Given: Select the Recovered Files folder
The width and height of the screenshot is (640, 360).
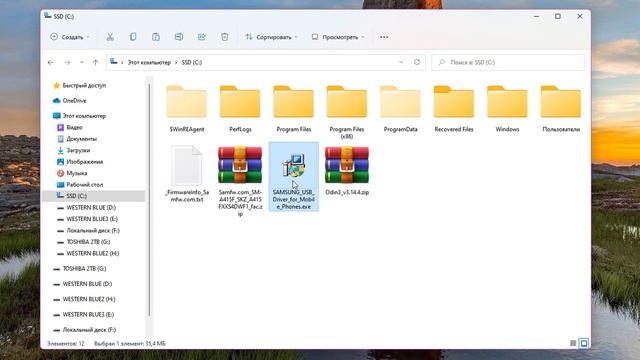Looking at the screenshot, I should (x=454, y=109).
